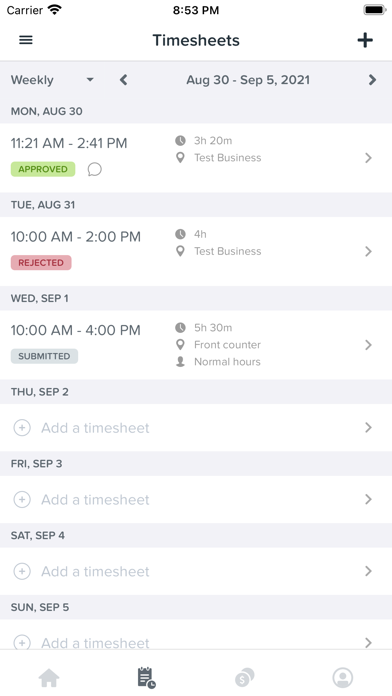Go to next week arrow

pyautogui.click(x=372, y=80)
